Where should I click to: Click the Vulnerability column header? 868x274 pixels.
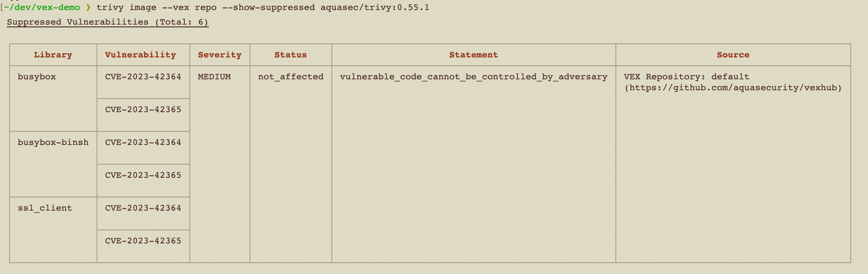[x=140, y=55]
